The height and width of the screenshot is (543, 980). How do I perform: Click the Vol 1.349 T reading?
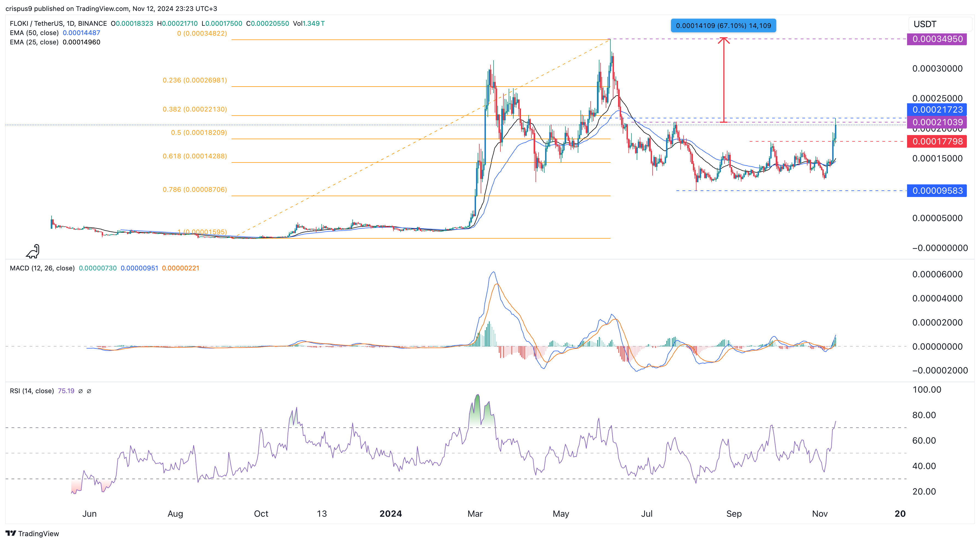(309, 23)
